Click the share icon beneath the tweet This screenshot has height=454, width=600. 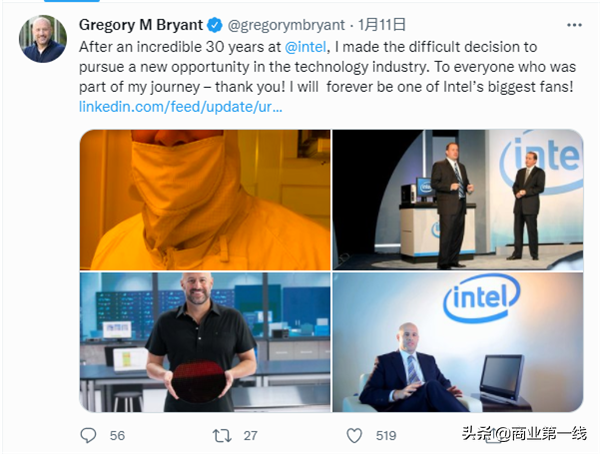[494, 436]
